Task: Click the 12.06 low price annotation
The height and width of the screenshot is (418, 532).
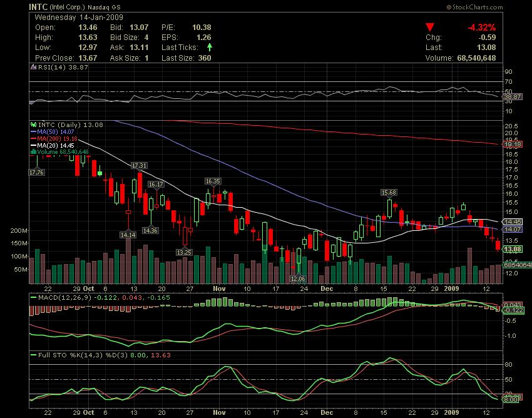Action: tap(298, 278)
